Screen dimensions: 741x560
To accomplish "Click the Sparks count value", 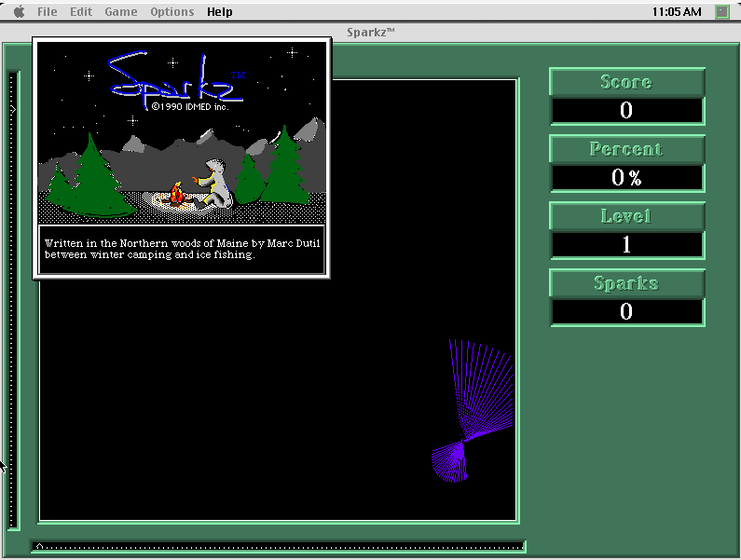I will 626,312.
